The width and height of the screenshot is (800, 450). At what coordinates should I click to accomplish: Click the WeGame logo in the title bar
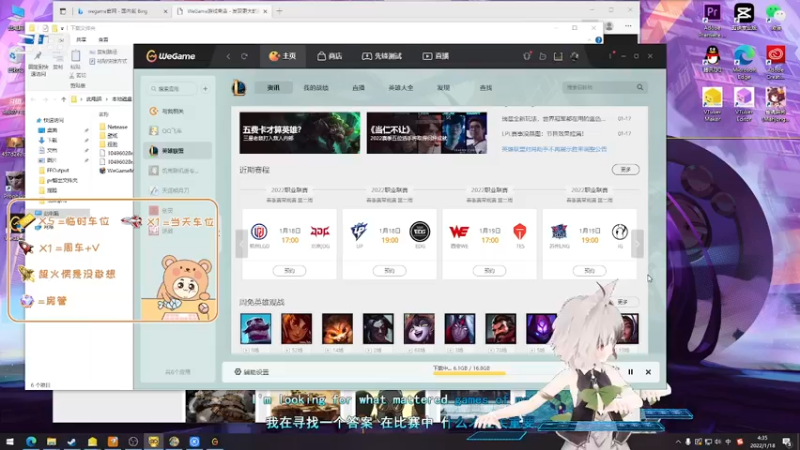point(171,56)
